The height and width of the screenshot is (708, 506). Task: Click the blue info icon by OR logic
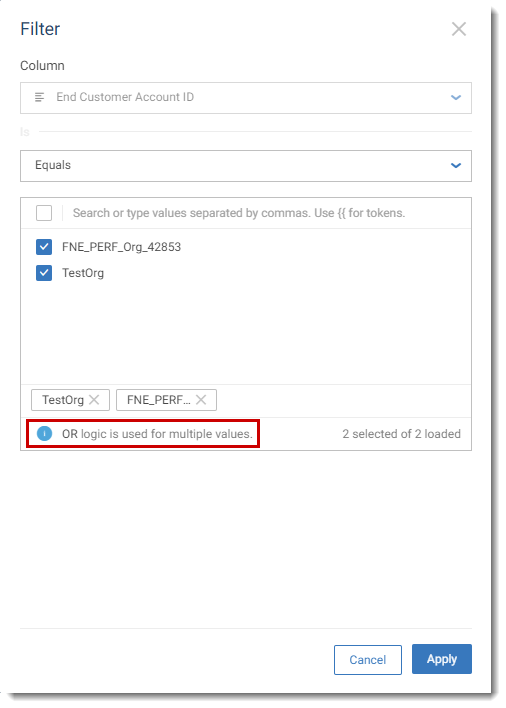point(44,433)
